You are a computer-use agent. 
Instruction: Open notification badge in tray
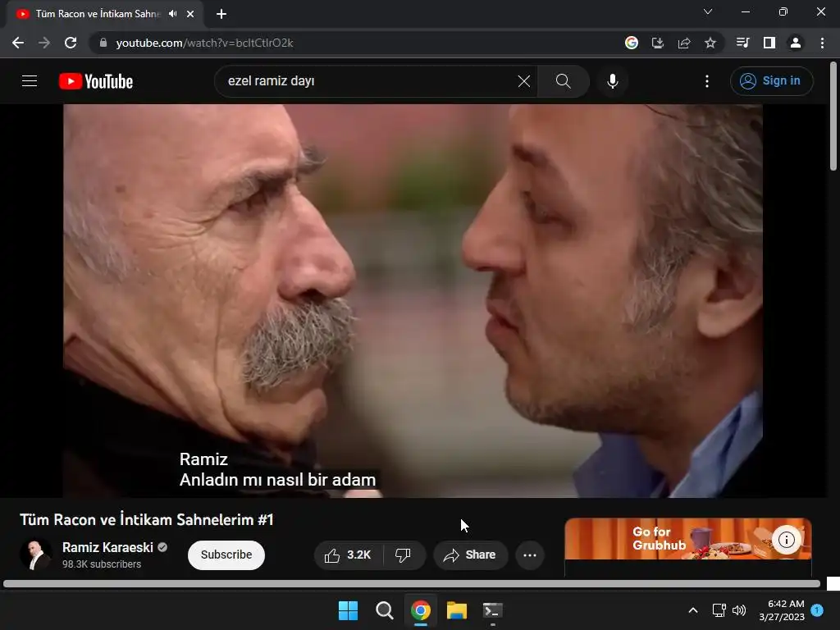(x=817, y=609)
